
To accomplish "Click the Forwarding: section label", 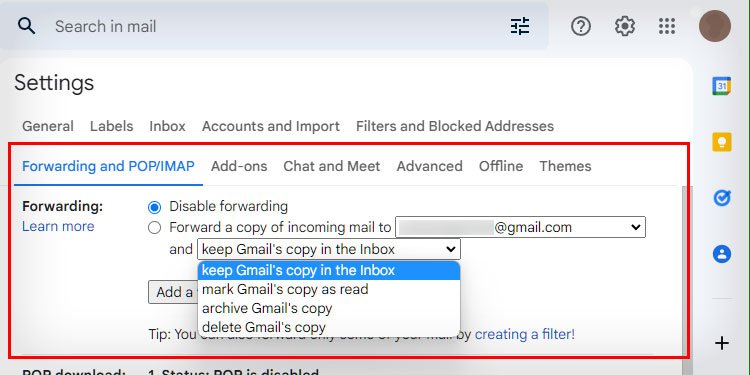I will [63, 207].
